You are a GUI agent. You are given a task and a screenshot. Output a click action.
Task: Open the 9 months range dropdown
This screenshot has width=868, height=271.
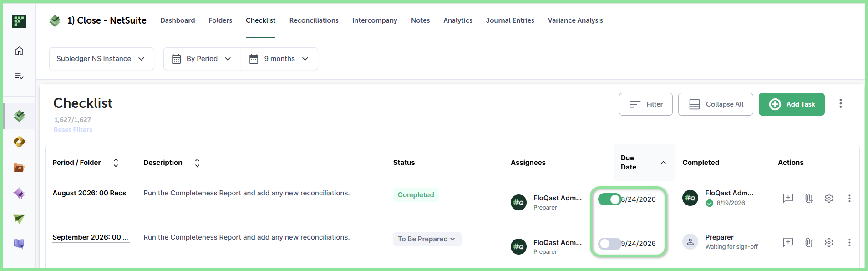tap(279, 59)
